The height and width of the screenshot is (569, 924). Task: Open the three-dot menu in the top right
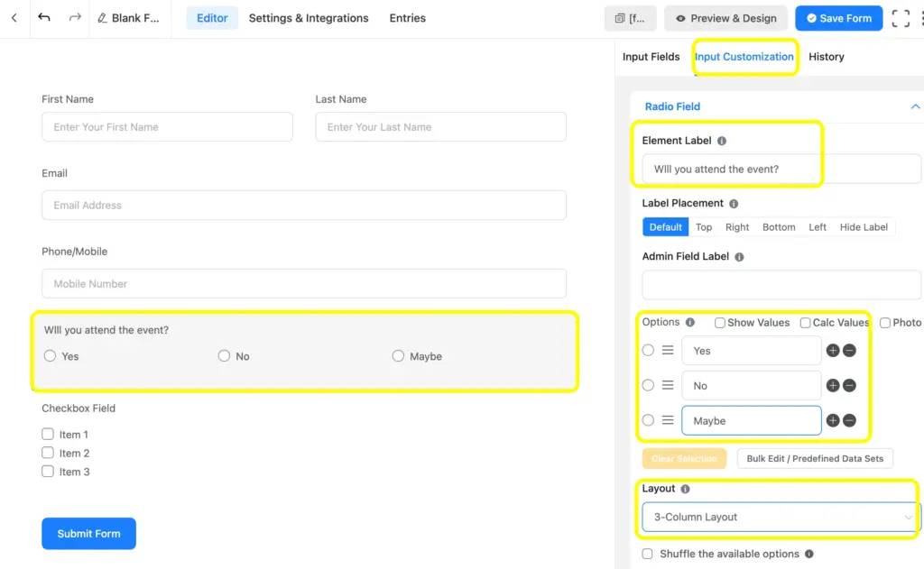coord(919,17)
